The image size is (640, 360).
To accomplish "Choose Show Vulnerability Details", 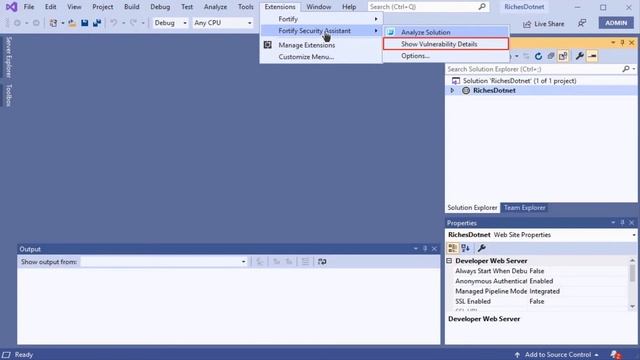I will pos(446,44).
